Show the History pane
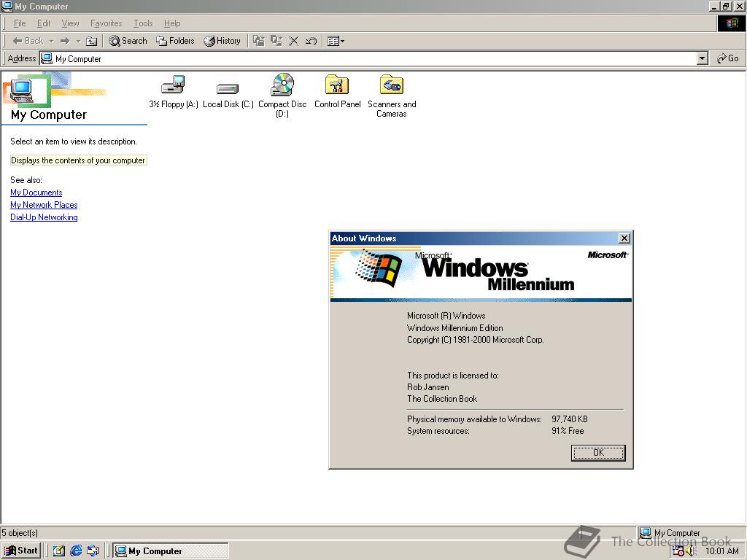Screen dimensions: 747x560 pyautogui.click(x=222, y=41)
